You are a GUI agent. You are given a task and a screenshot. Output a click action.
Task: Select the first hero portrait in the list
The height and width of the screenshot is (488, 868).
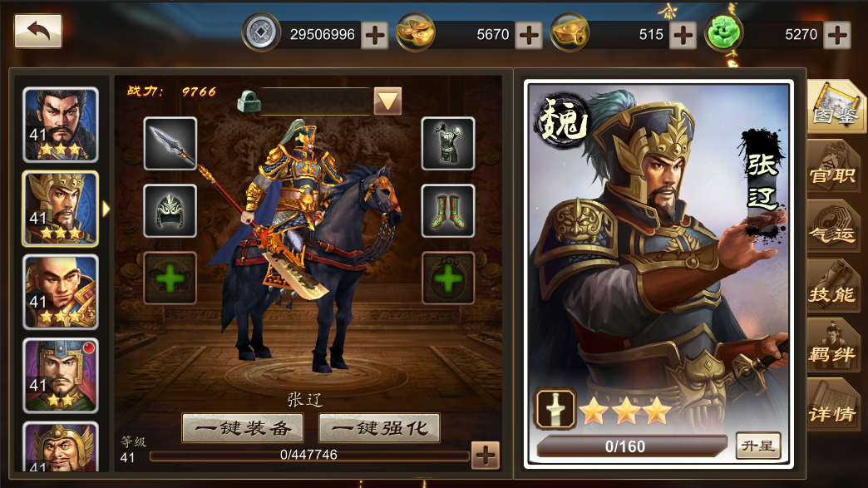tap(61, 125)
